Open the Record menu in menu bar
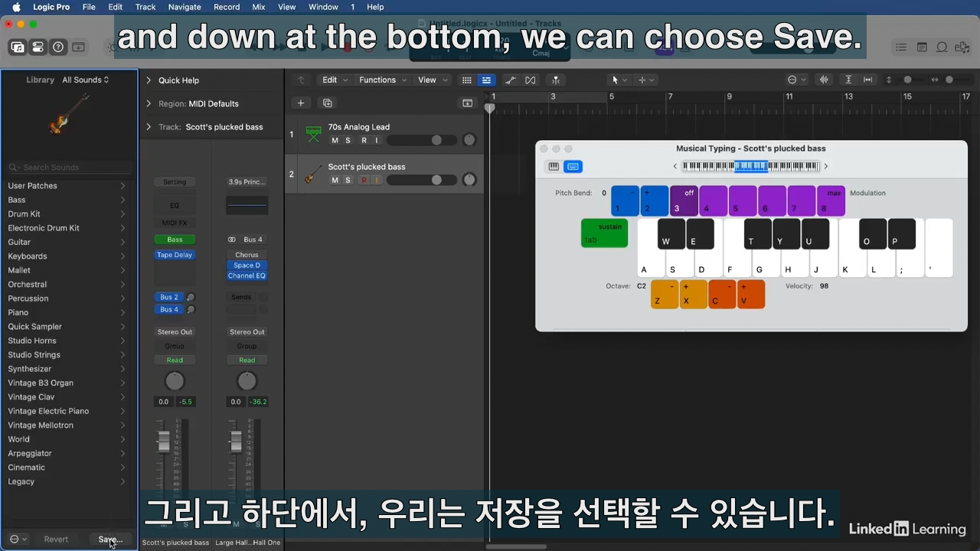Viewport: 980px width, 551px height. coord(227,7)
